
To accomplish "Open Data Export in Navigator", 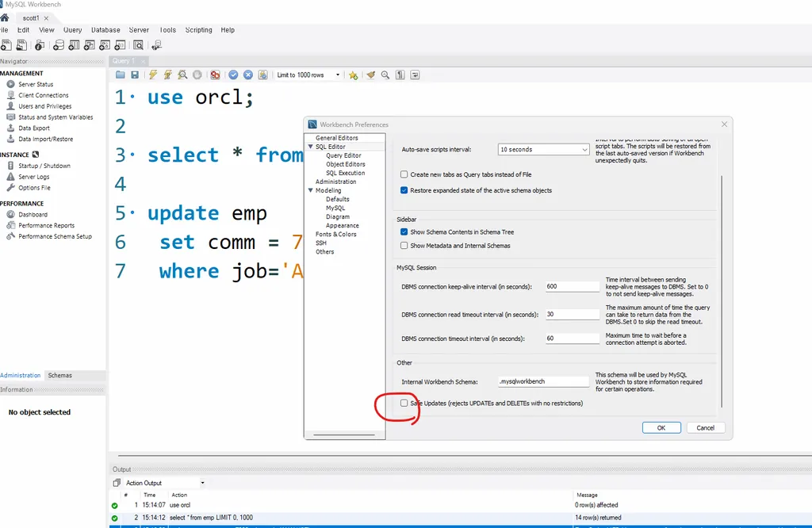I will (34, 128).
